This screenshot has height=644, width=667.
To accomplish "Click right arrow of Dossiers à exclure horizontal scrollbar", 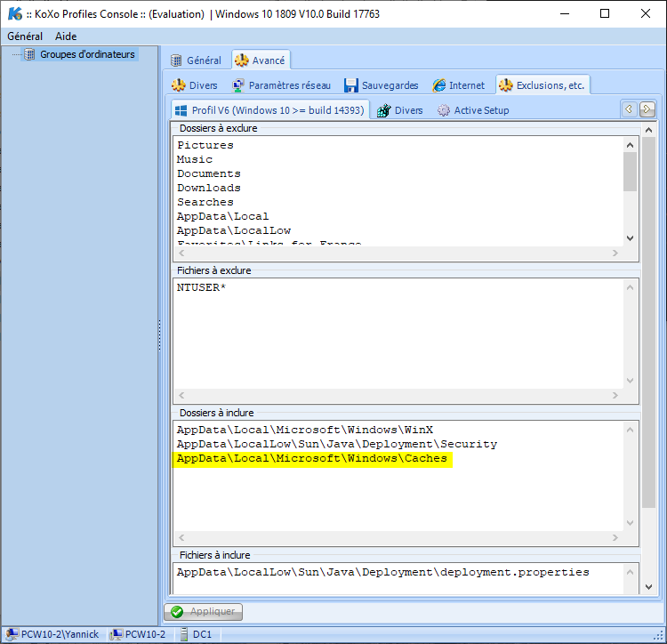I will [x=615, y=254].
